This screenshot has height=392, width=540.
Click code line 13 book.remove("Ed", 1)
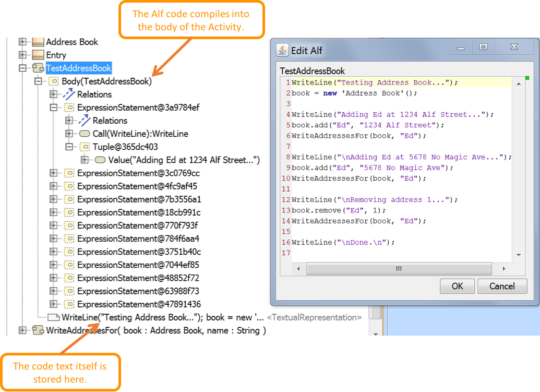pos(339,210)
